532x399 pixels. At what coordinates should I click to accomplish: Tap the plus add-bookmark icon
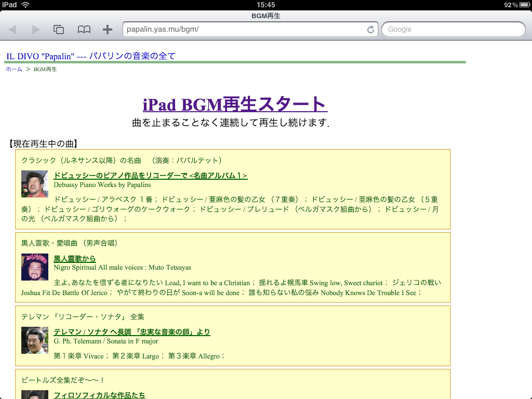coord(108,30)
